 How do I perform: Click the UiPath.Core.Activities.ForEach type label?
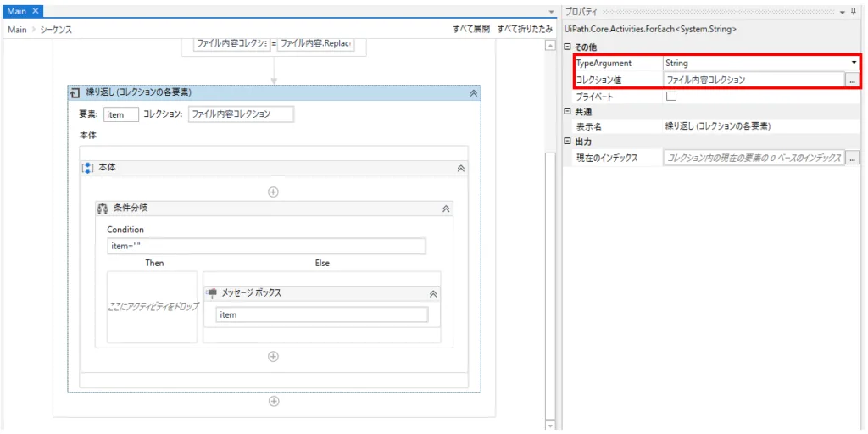tap(650, 30)
